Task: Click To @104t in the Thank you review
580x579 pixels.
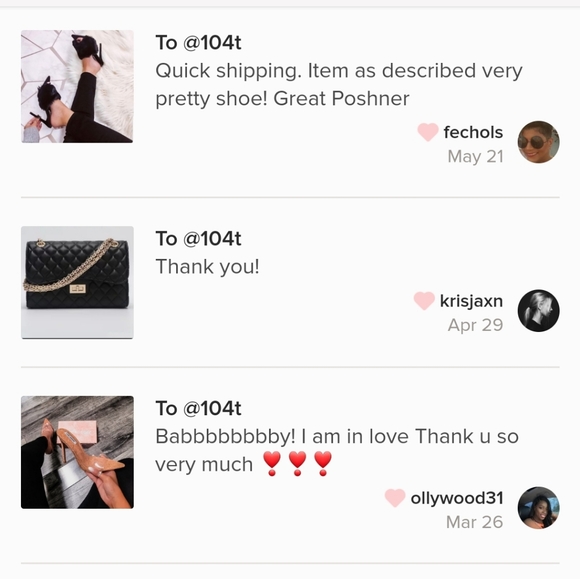Action: tap(198, 239)
